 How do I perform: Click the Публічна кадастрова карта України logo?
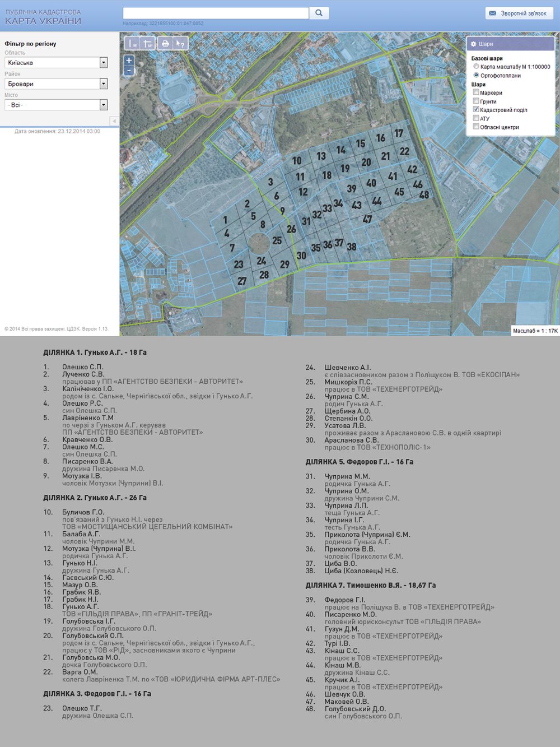[43, 17]
